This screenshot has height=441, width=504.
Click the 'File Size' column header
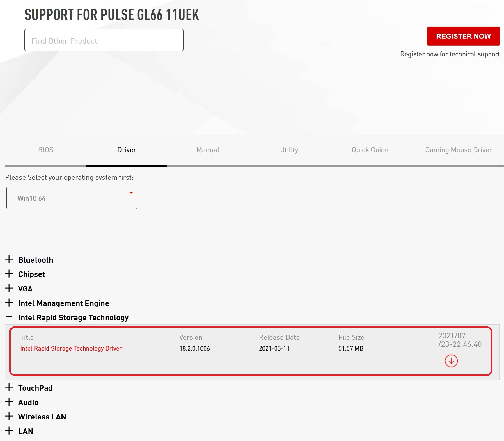click(x=351, y=337)
